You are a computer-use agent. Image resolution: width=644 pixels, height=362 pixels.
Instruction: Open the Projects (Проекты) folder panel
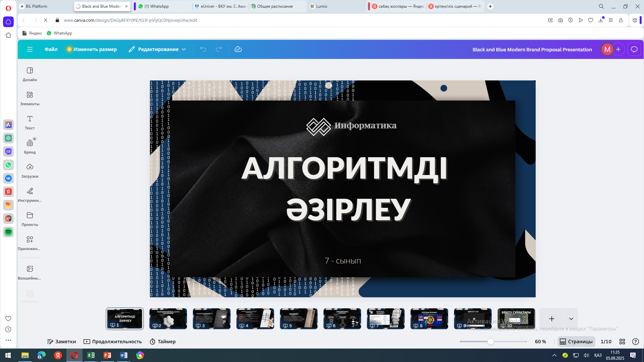coord(30,219)
